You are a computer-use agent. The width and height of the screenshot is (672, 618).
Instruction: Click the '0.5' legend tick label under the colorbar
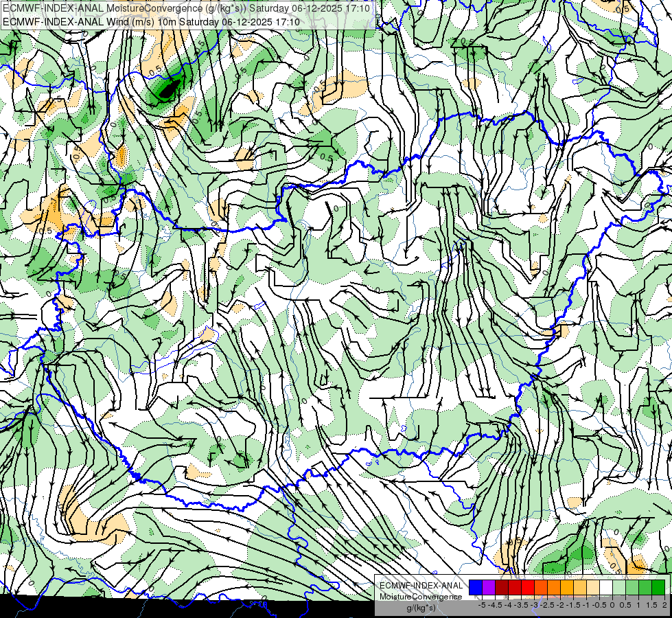(626, 605)
